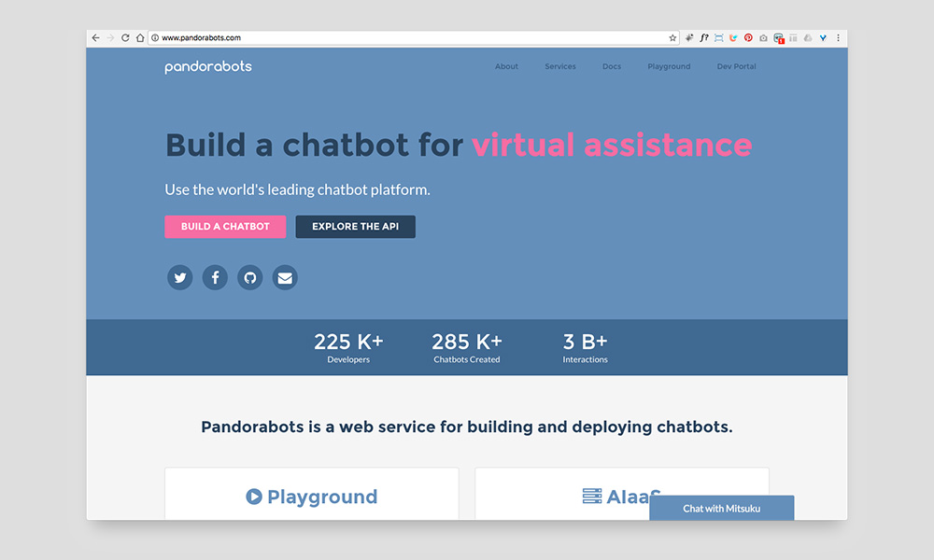Open the blue V extension icon

coord(823,37)
